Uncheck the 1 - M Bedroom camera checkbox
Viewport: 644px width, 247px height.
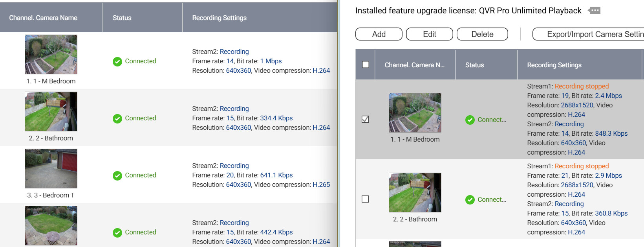[365, 119]
